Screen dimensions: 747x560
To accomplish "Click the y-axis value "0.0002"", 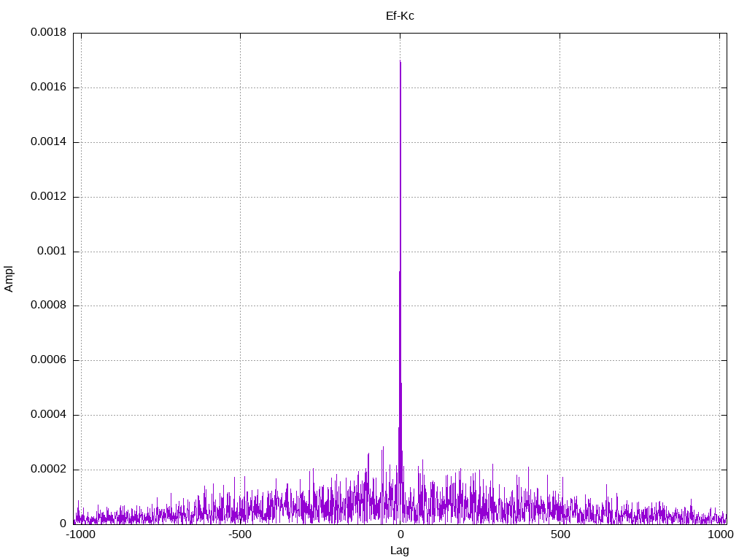I will click(49, 470).
